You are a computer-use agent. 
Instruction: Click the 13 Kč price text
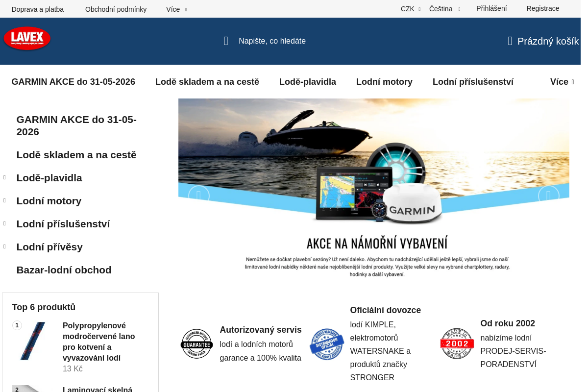73,368
